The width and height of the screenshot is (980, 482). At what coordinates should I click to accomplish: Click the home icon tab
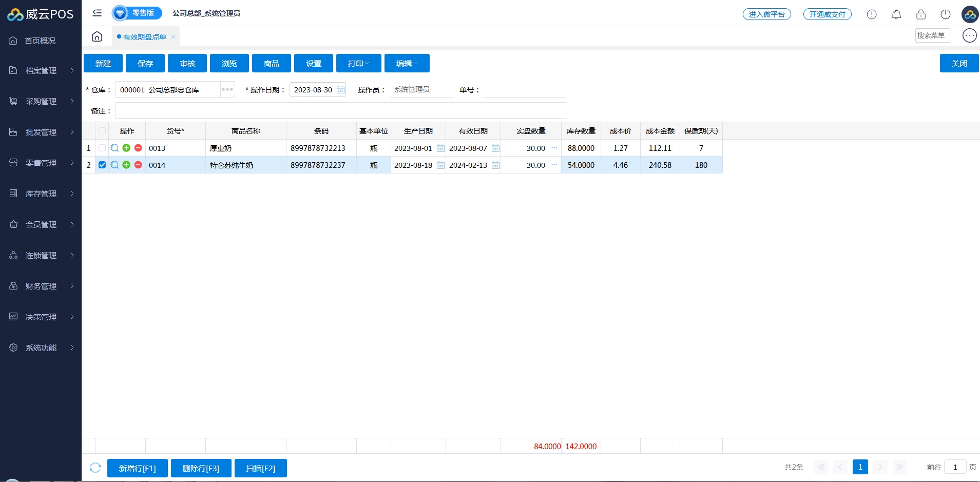[97, 36]
